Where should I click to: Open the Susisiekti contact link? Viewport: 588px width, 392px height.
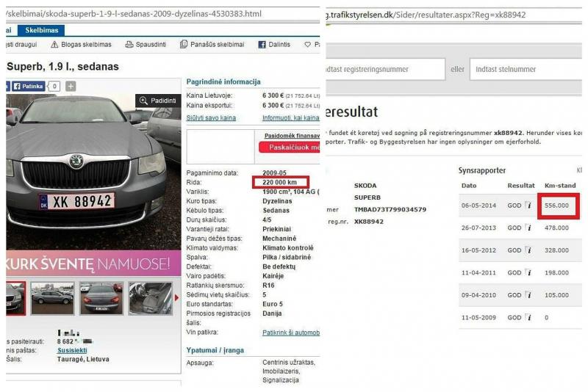point(72,350)
